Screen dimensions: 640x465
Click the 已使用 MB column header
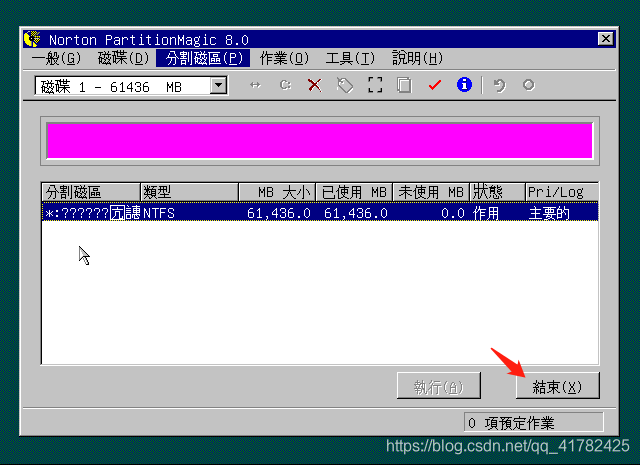point(354,192)
